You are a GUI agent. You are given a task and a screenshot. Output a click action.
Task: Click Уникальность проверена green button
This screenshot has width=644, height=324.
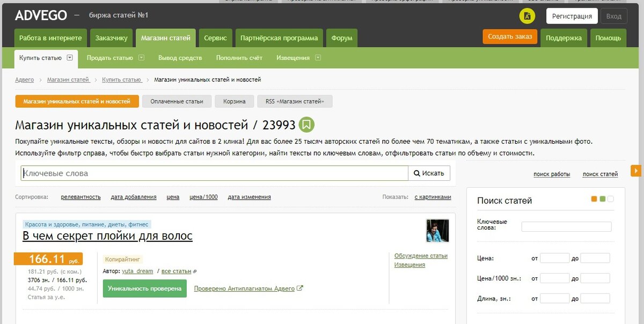(145, 289)
